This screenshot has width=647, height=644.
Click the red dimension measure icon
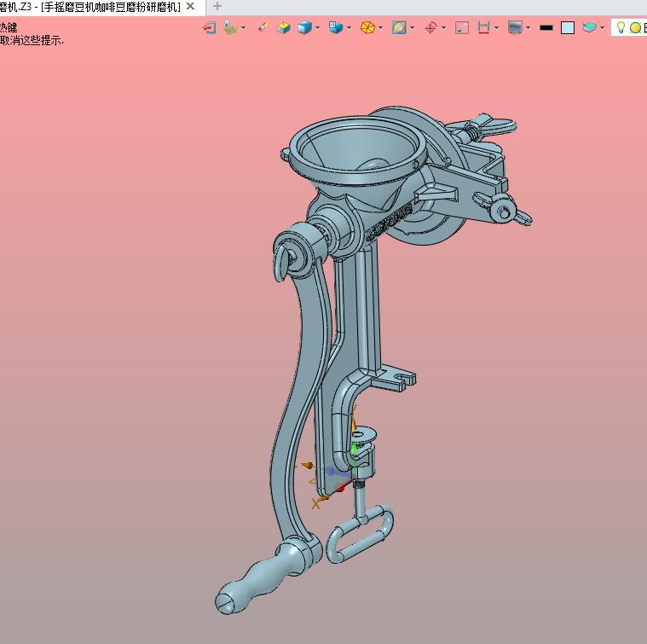coord(483,27)
